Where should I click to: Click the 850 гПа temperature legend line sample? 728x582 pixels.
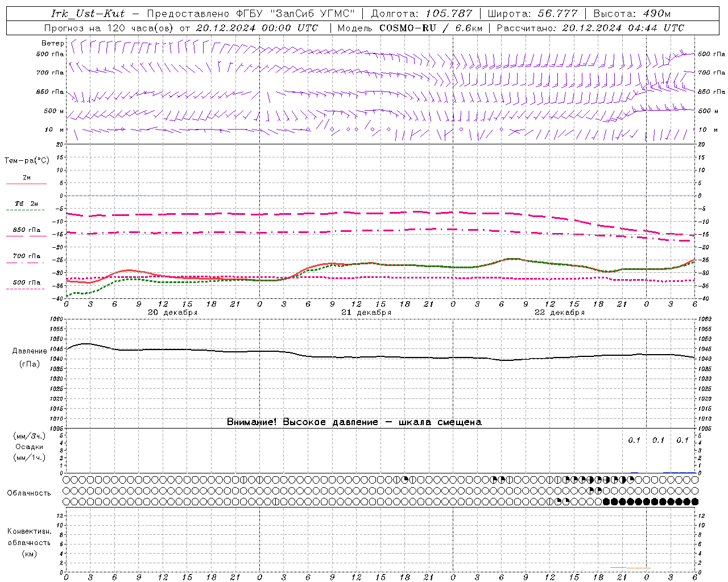[26, 236]
